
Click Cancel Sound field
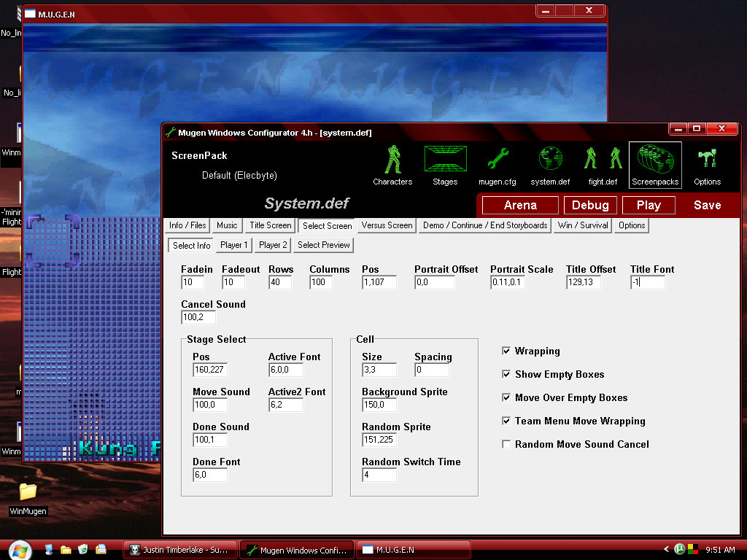198,317
